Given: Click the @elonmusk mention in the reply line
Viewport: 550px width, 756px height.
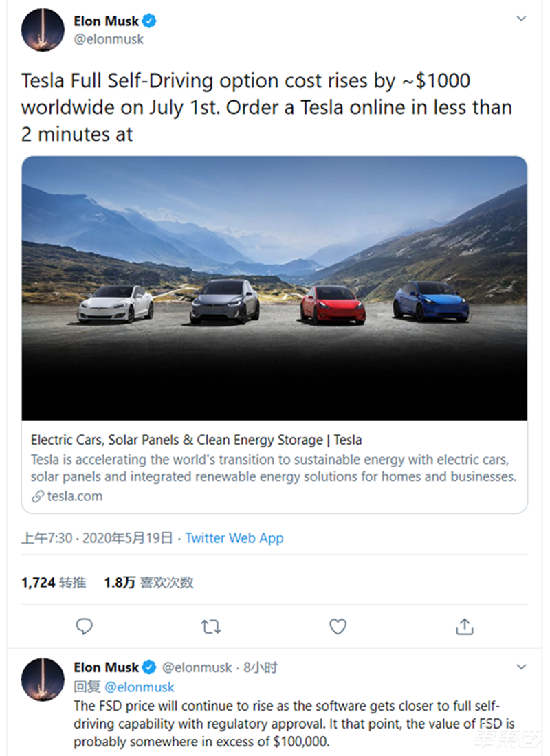Looking at the screenshot, I should (x=139, y=687).
